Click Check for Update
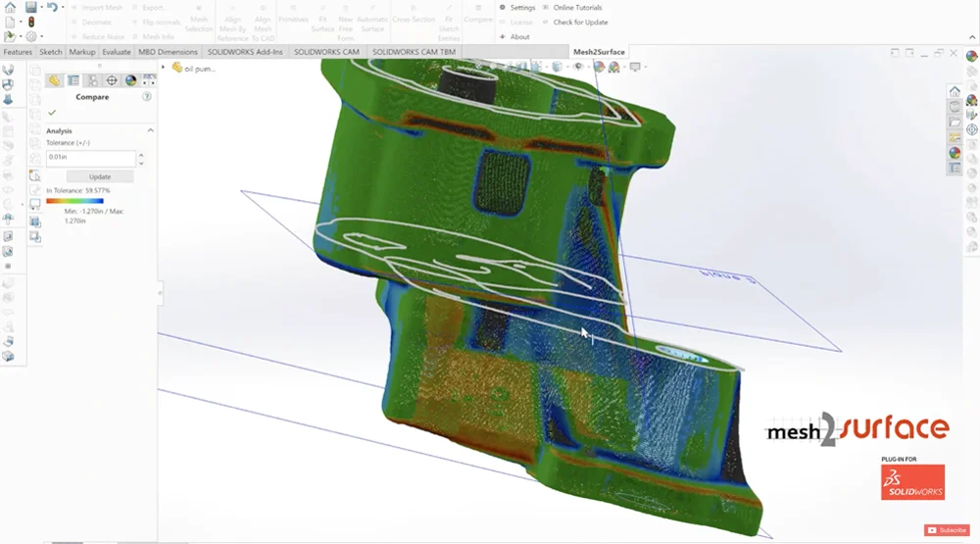The image size is (980, 544). pos(580,22)
